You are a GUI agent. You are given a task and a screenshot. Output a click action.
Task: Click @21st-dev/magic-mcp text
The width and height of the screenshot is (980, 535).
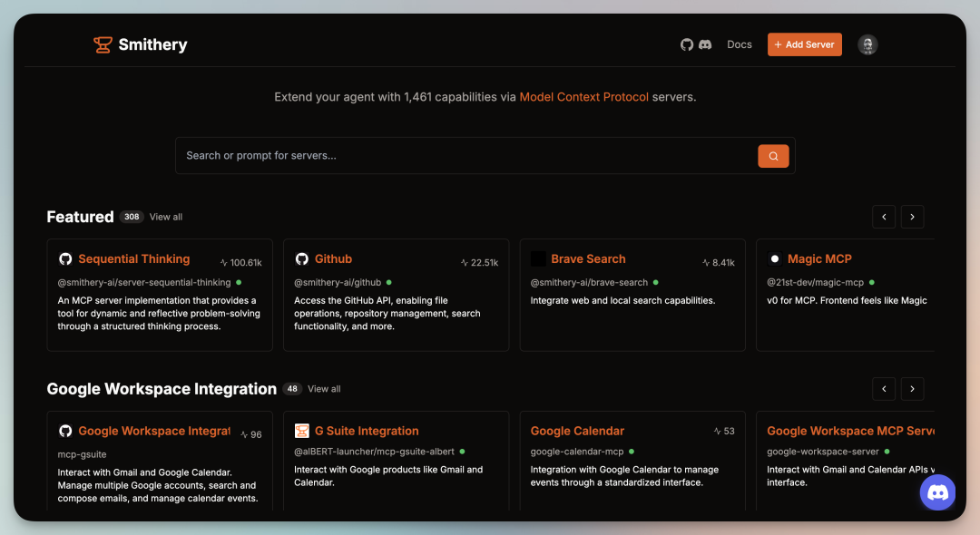[815, 282]
